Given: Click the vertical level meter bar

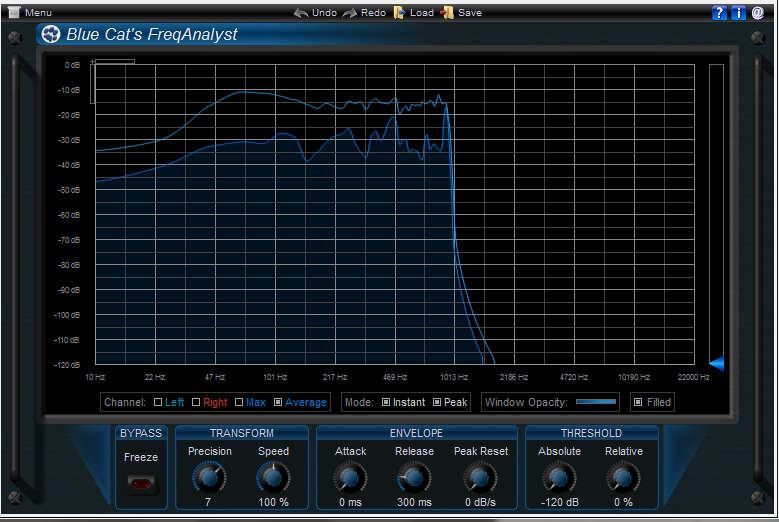Looking at the screenshot, I should [x=716, y=214].
